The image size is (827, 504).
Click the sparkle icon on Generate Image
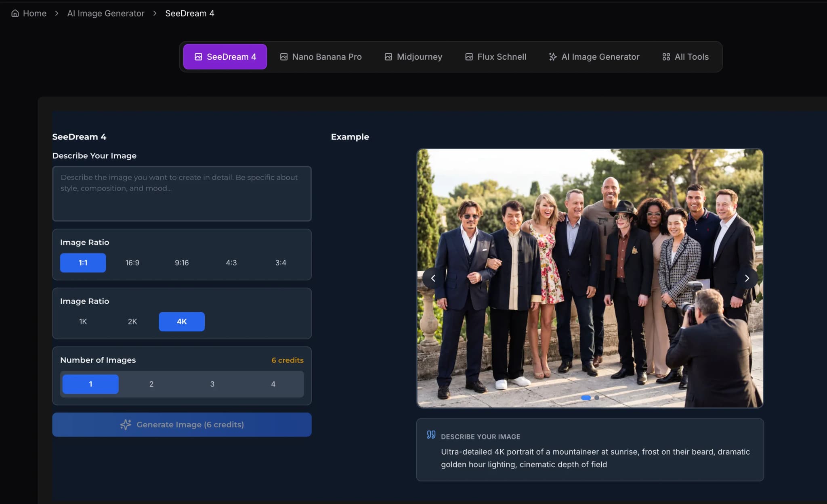[x=126, y=425]
